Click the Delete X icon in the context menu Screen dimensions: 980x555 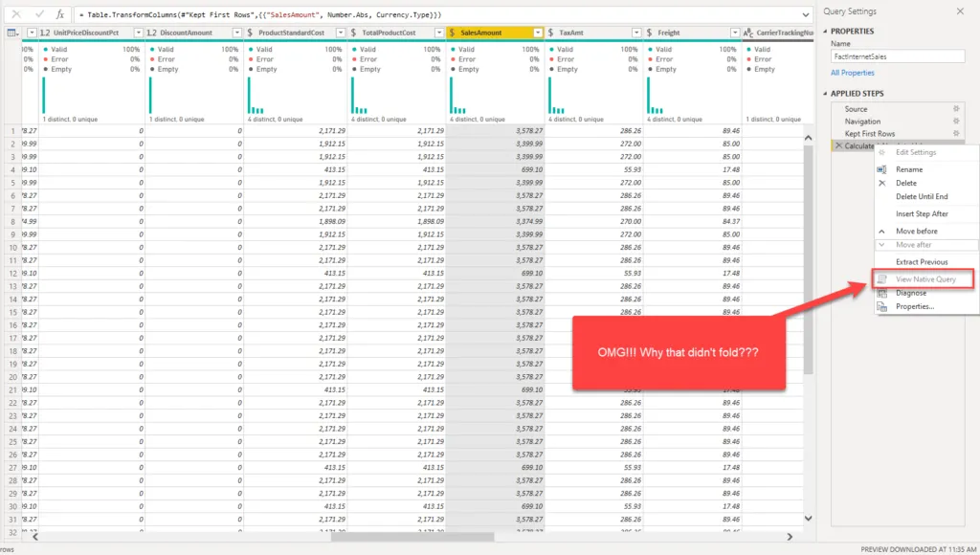(881, 183)
